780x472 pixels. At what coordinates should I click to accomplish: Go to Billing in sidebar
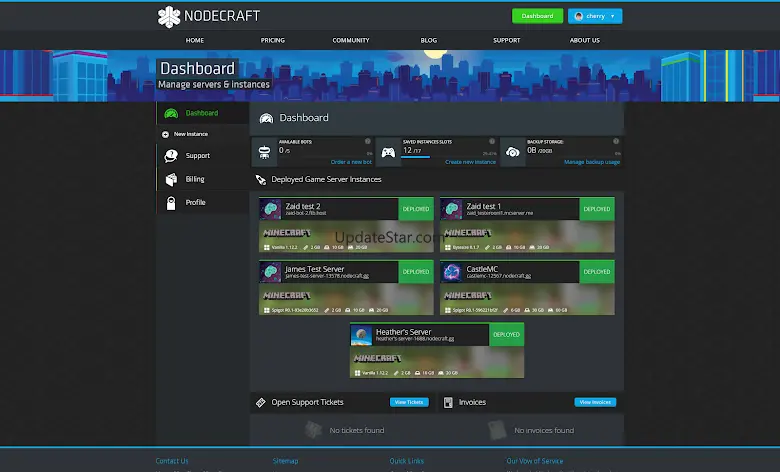point(195,179)
